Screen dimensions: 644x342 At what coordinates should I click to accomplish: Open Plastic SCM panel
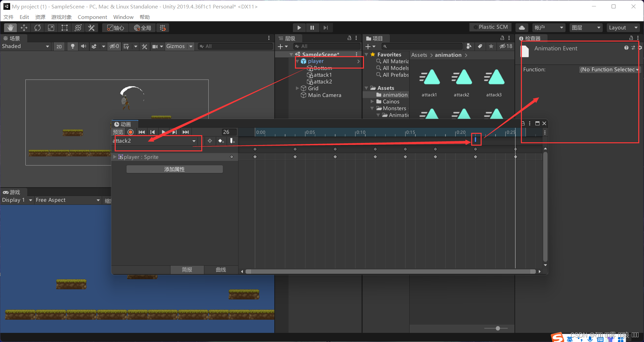490,27
